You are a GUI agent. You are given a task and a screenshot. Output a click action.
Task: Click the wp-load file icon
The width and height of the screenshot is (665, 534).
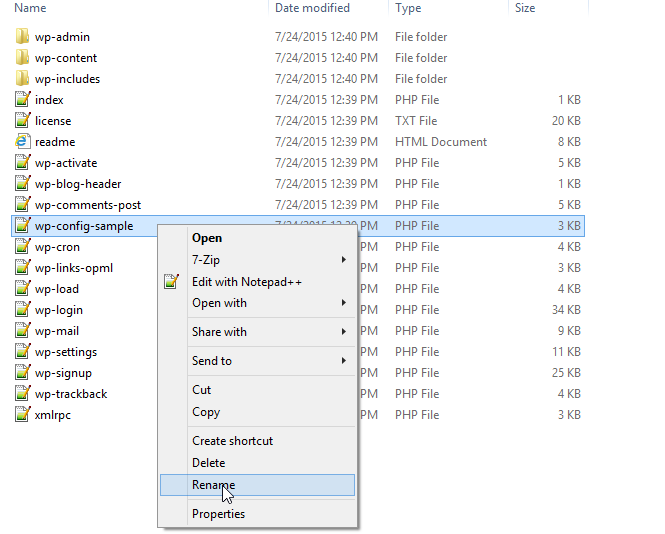click(x=23, y=288)
